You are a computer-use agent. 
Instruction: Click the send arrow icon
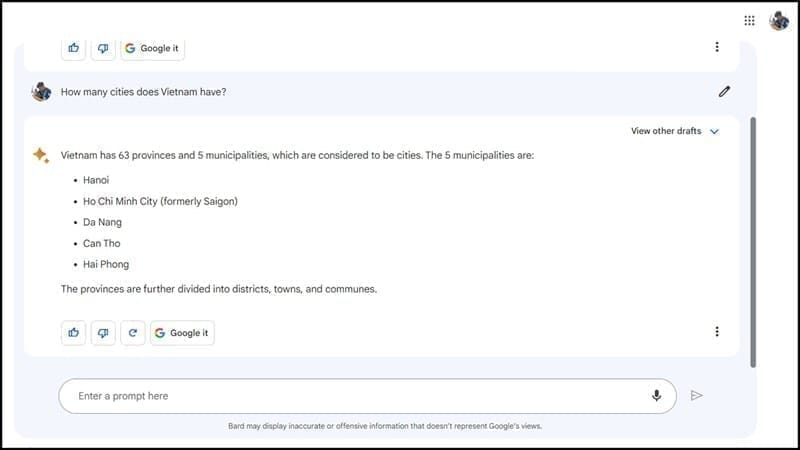click(697, 395)
